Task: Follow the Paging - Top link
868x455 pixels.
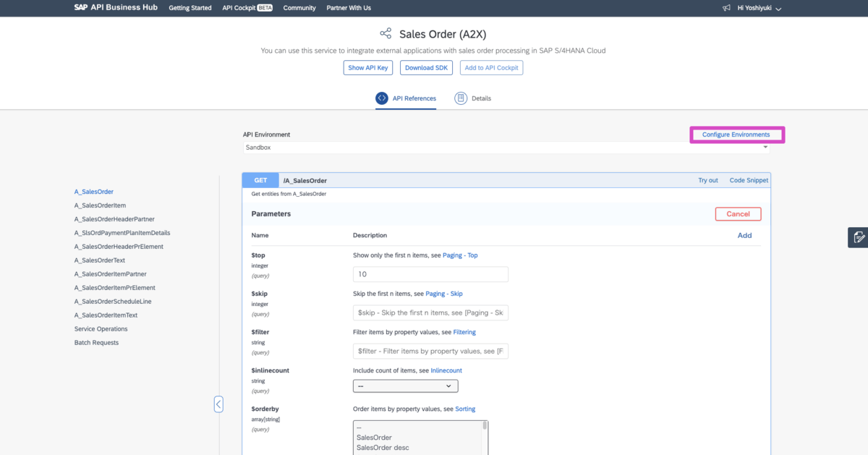Action: coord(460,255)
